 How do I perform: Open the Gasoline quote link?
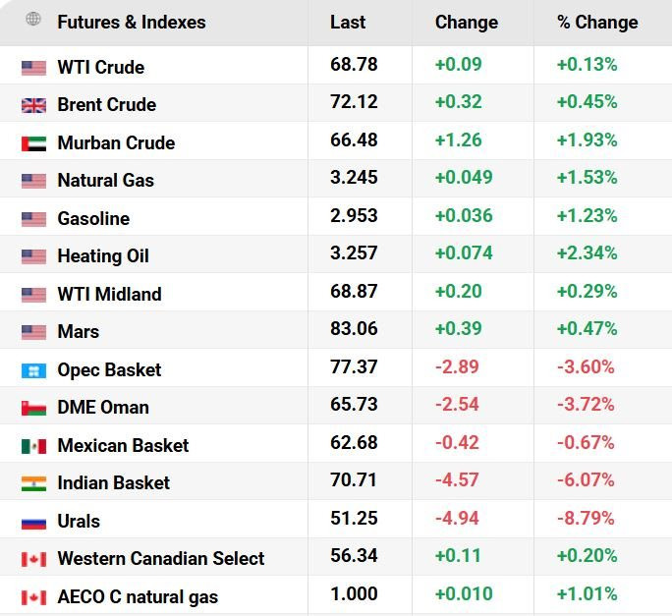94,218
